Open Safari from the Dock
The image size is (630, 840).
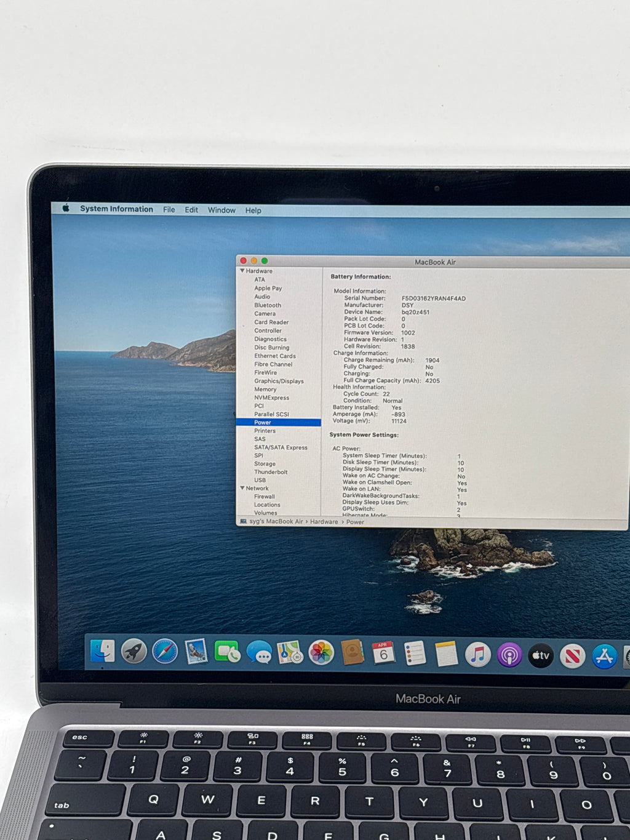[165, 652]
